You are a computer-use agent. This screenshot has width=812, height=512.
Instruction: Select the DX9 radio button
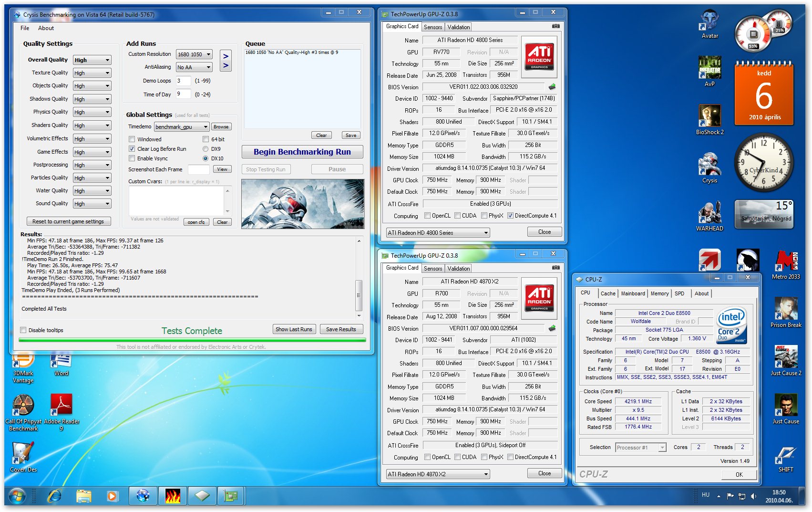(x=206, y=149)
